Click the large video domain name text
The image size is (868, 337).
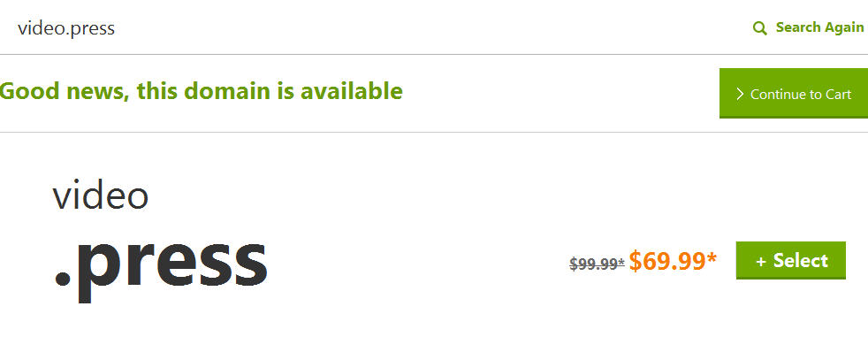[x=101, y=195]
